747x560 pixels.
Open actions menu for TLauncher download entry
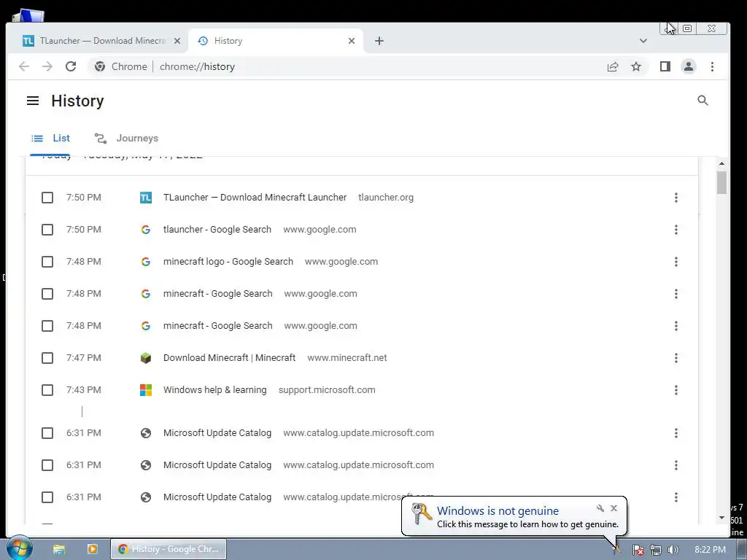pos(676,198)
